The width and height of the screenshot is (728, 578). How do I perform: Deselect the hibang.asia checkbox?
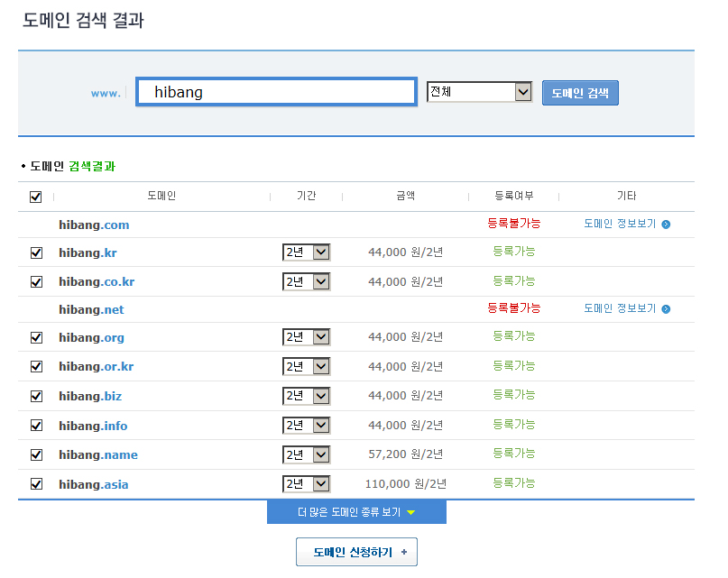(x=36, y=484)
